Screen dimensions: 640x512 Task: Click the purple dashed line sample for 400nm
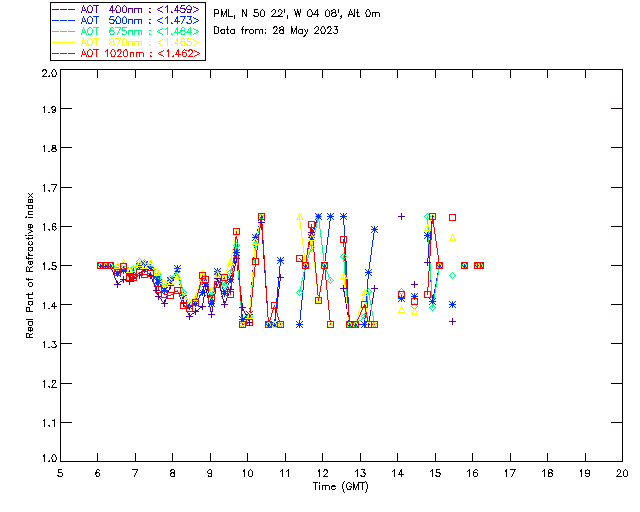pos(63,9)
